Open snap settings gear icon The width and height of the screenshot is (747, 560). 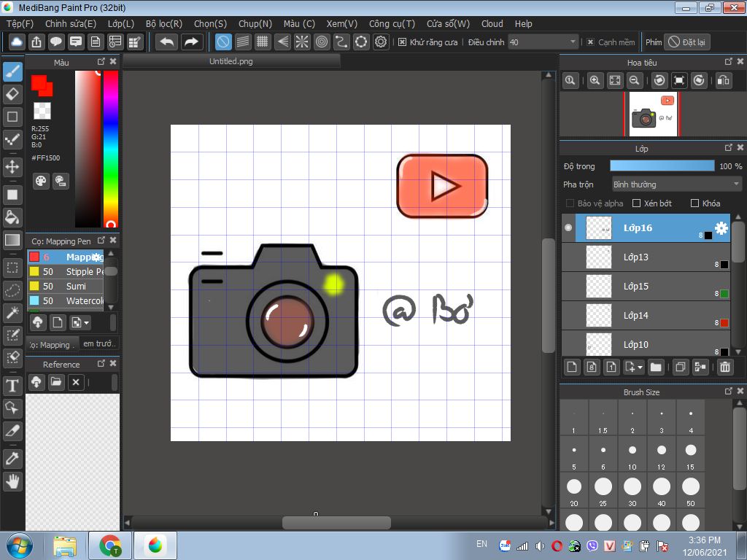click(381, 42)
